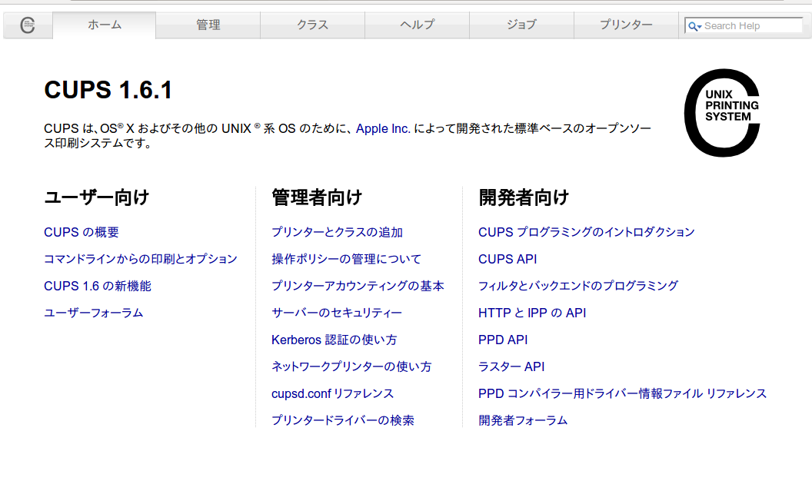The height and width of the screenshot is (504, 812).
Task: Click the Kerberos 認証の使い方 link
Action: click(x=334, y=340)
